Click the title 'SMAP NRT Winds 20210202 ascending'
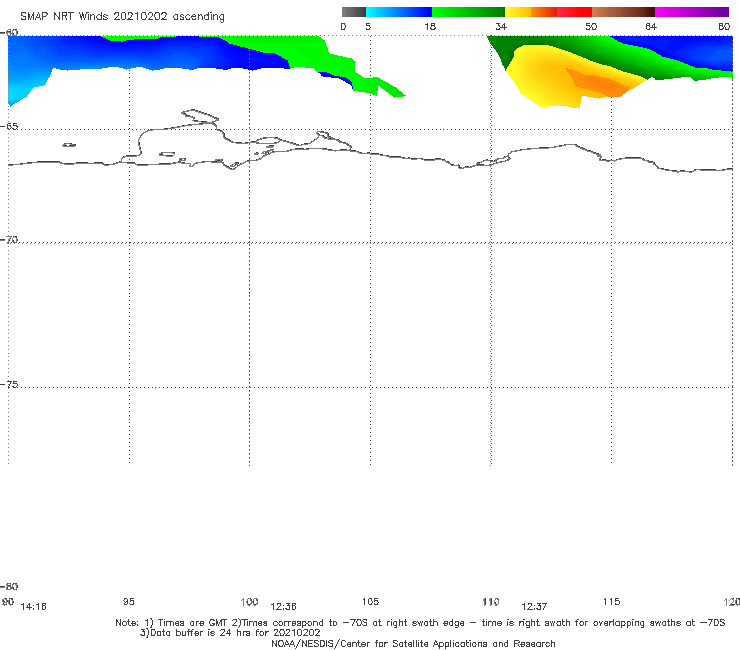Screen dimensions: 740x650 click(x=122, y=17)
